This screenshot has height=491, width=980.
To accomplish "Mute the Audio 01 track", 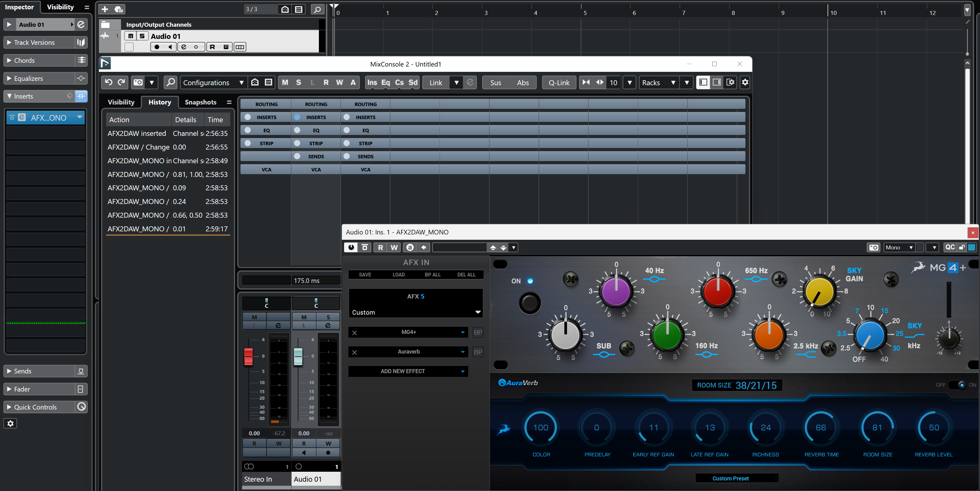I will click(130, 36).
